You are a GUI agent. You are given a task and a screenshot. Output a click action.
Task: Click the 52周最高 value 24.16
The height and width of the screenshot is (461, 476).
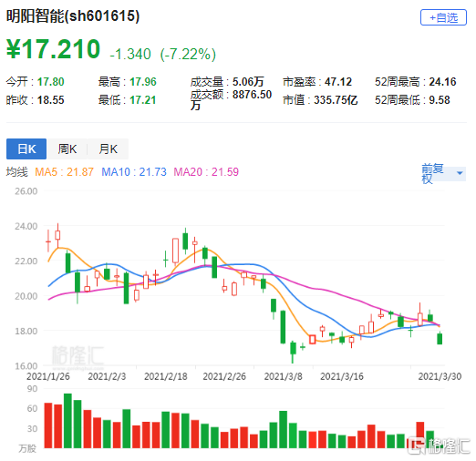coord(442,82)
